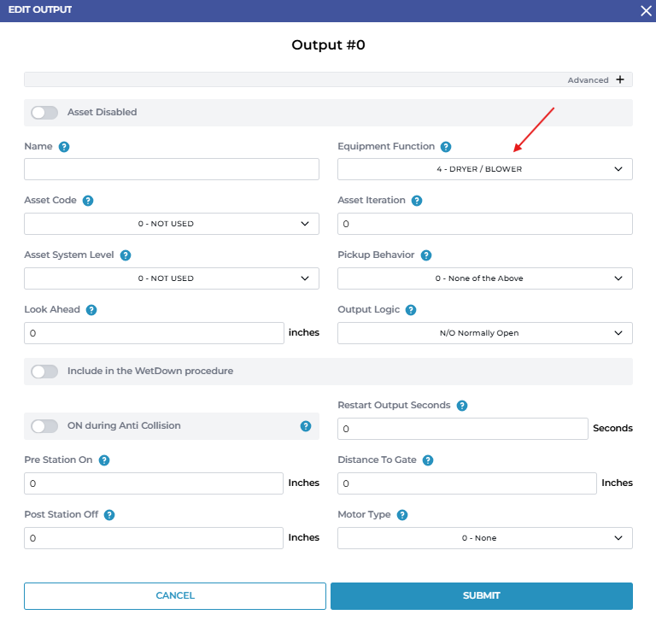Click the CANCEL button

(x=175, y=596)
